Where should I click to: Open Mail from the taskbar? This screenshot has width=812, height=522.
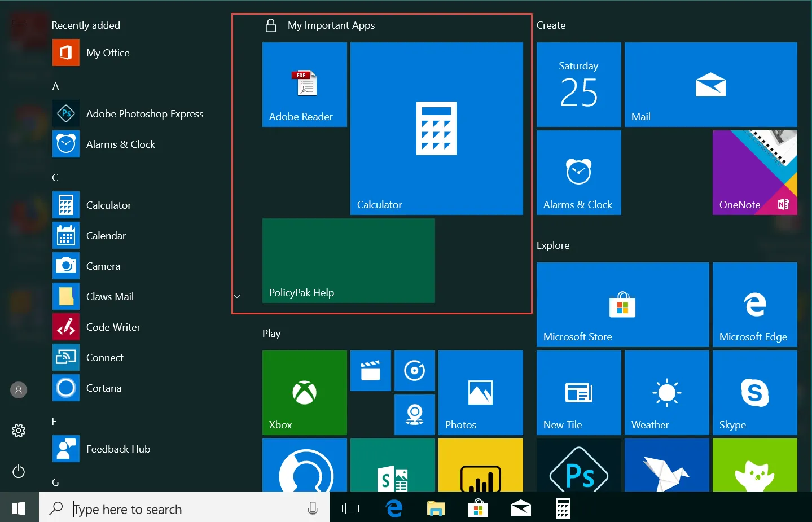pyautogui.click(x=520, y=508)
